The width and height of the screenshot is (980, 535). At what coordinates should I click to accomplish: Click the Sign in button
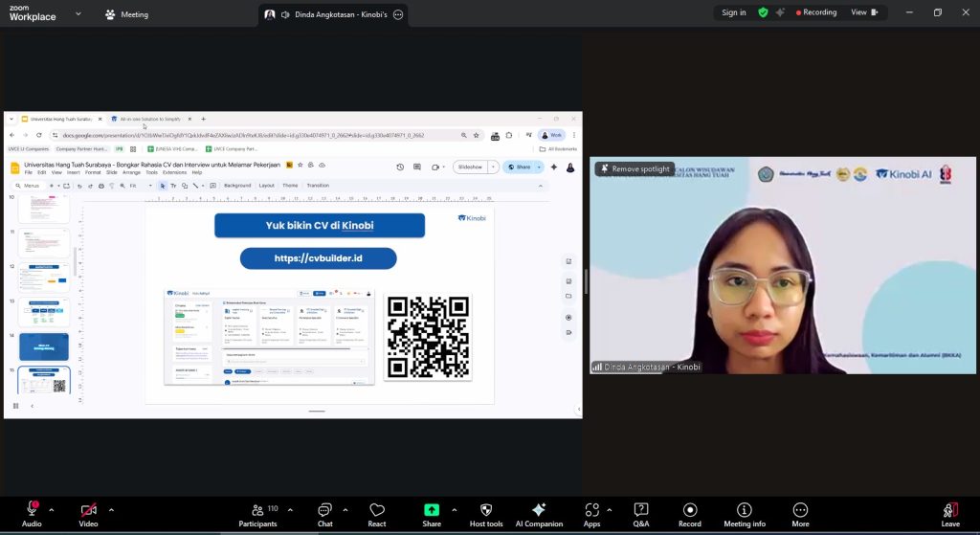734,12
